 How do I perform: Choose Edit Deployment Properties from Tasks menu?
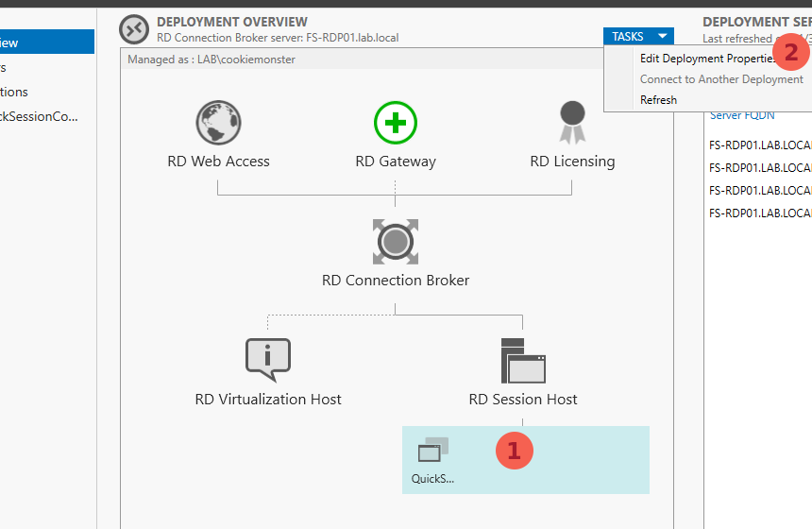[707, 59]
